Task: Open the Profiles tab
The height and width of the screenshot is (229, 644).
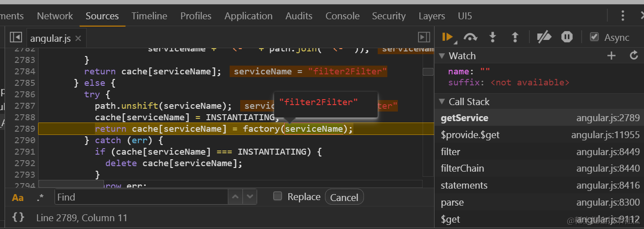Action: (x=196, y=16)
